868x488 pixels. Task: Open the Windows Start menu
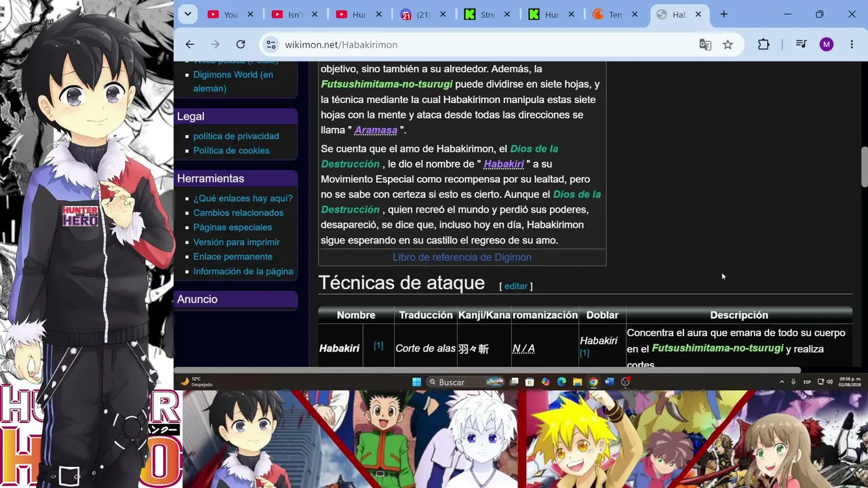(416, 382)
